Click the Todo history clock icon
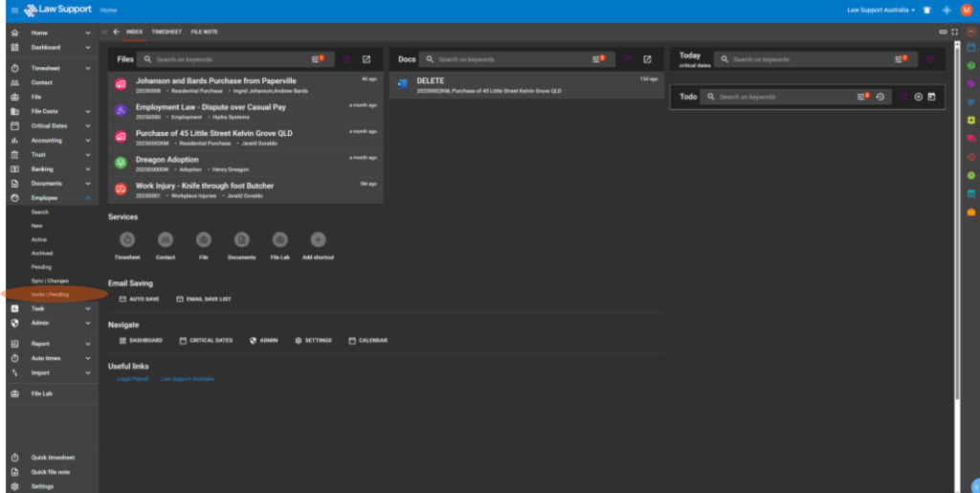The height and width of the screenshot is (493, 980). (880, 97)
